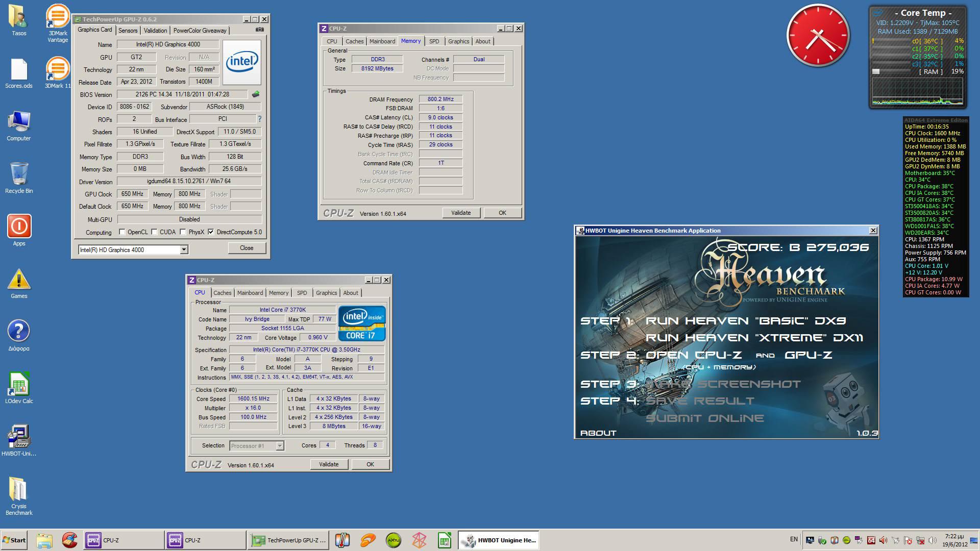Click the EN language indicator in the tray
This screenshot has height=551, width=980.
tap(794, 539)
